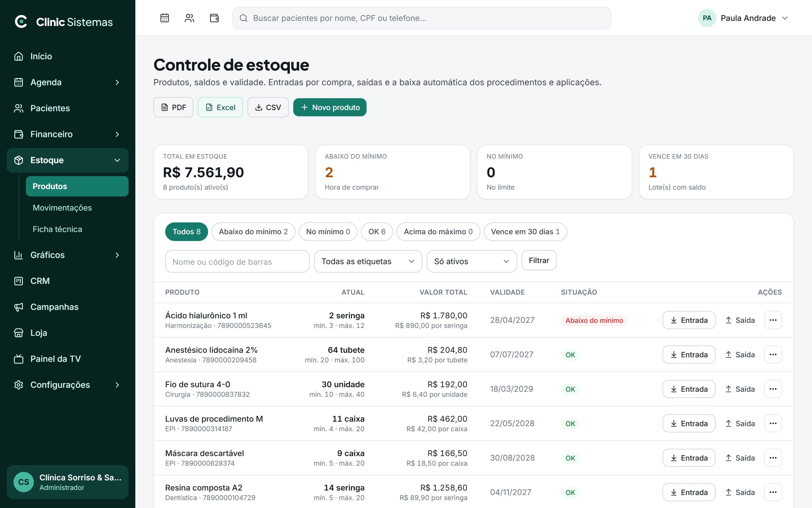
Task: Export the list to Excel
Action: tap(220, 107)
